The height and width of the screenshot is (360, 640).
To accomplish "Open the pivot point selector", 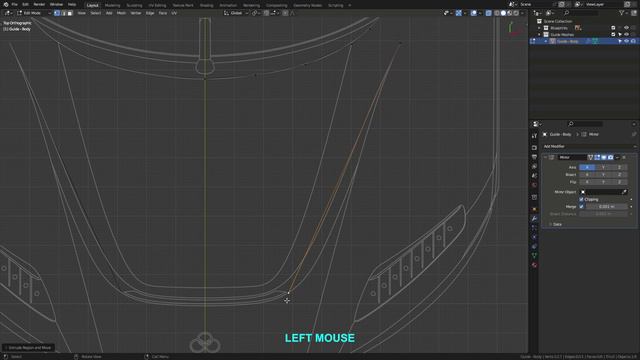I will 256,13.
